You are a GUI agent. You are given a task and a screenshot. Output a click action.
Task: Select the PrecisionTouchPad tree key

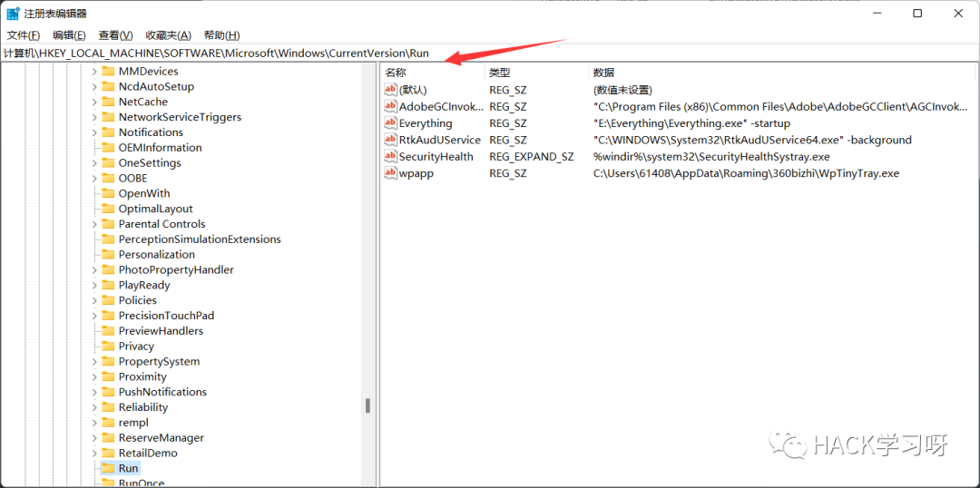[x=166, y=316]
